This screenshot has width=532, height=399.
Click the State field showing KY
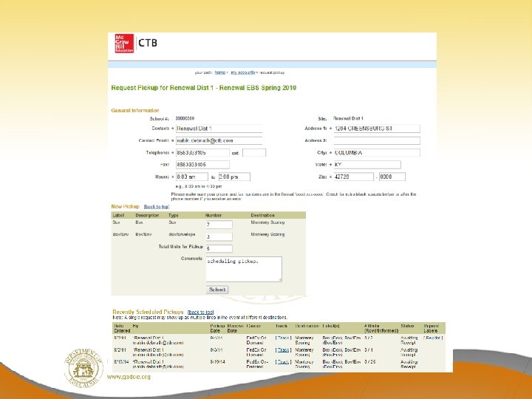367,165
